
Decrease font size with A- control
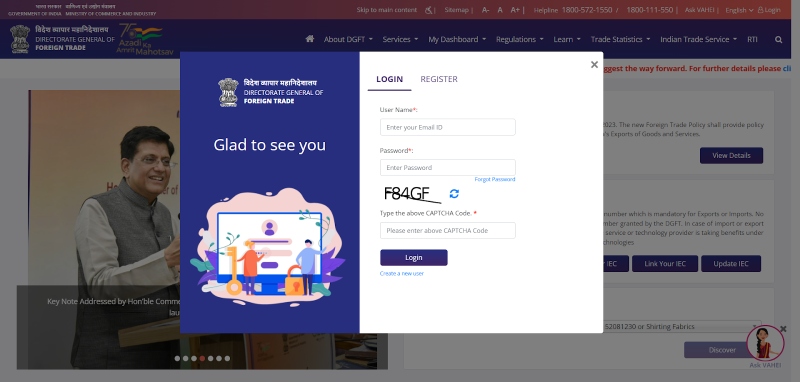pyautogui.click(x=485, y=10)
